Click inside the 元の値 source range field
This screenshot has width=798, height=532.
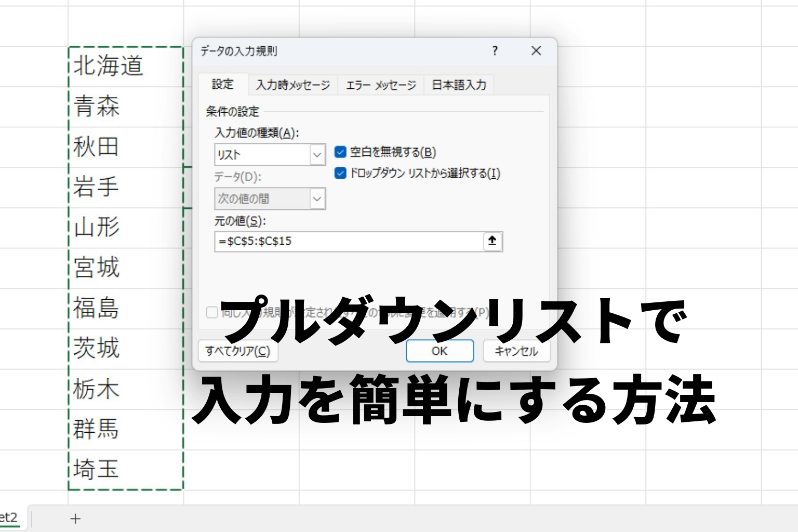coord(348,242)
